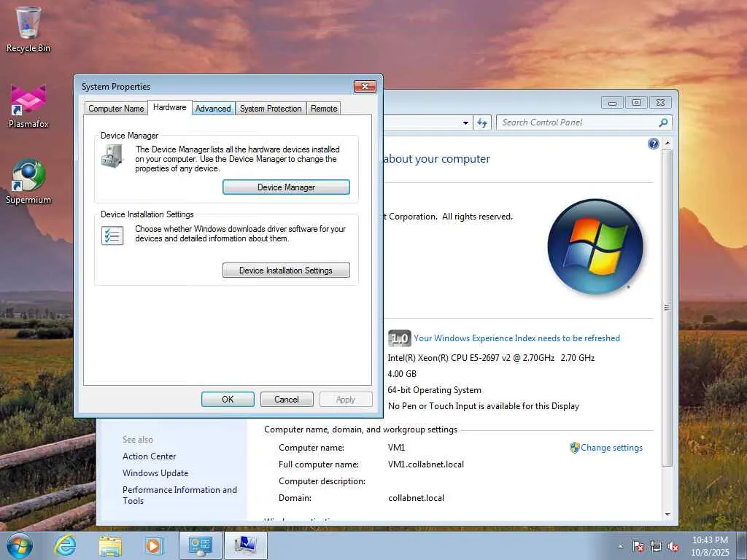Switch to the Computer Name tab
This screenshot has width=747, height=560.
point(116,109)
